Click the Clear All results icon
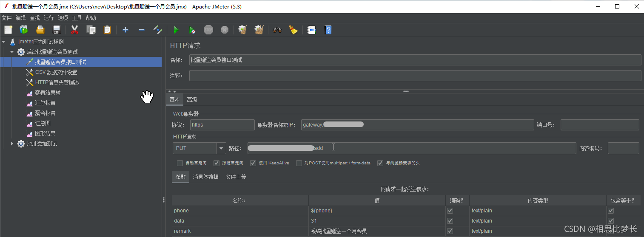The image size is (644, 237). [259, 30]
